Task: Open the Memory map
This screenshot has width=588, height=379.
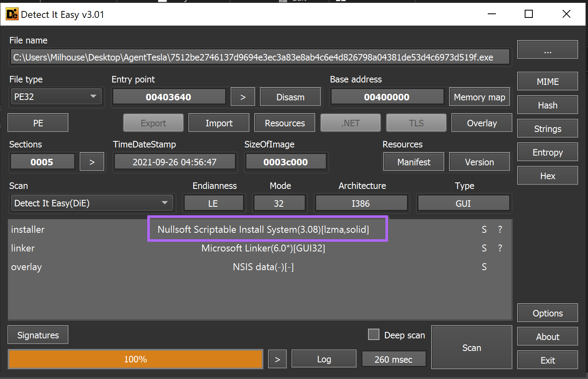Action: [479, 97]
